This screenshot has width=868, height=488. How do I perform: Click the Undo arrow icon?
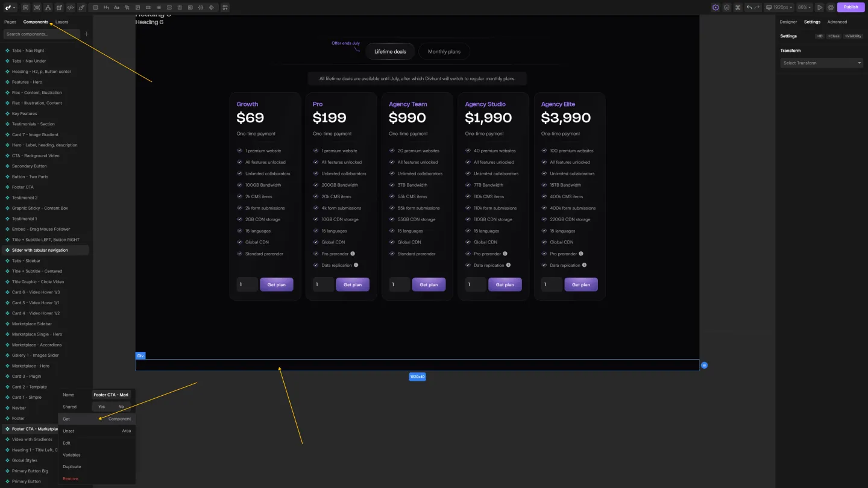(750, 7)
